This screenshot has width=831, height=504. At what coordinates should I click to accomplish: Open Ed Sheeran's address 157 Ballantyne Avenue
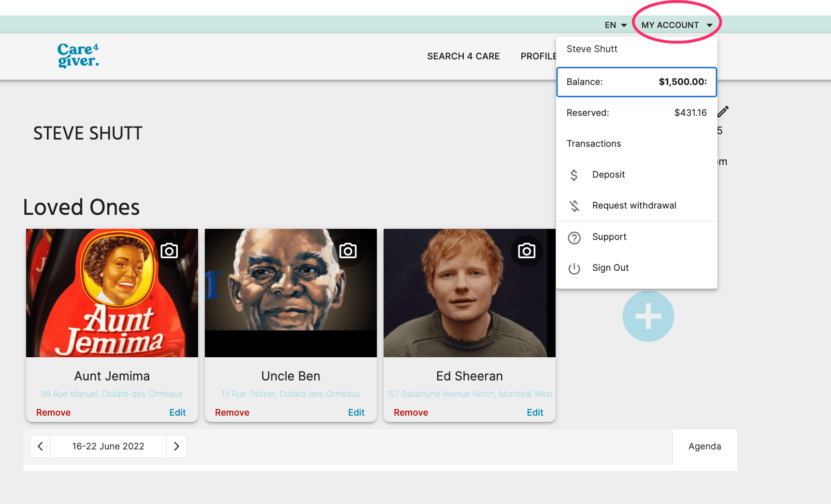pos(470,394)
